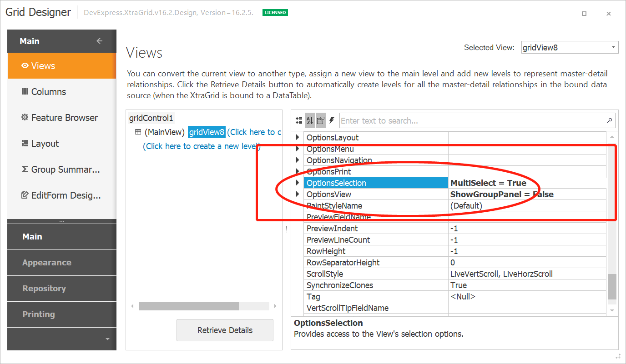
Task: Select the ScrollStyle property
Action: coord(325,274)
